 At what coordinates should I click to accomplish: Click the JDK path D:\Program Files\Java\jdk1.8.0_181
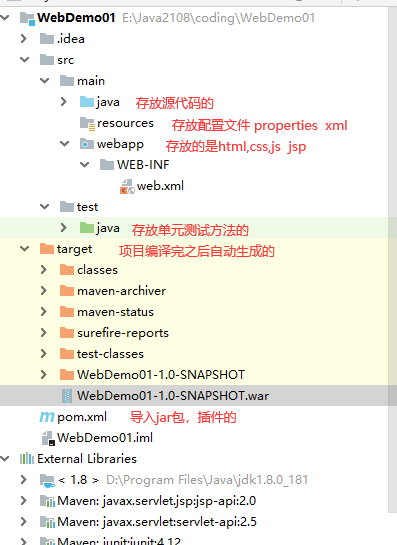point(207,480)
